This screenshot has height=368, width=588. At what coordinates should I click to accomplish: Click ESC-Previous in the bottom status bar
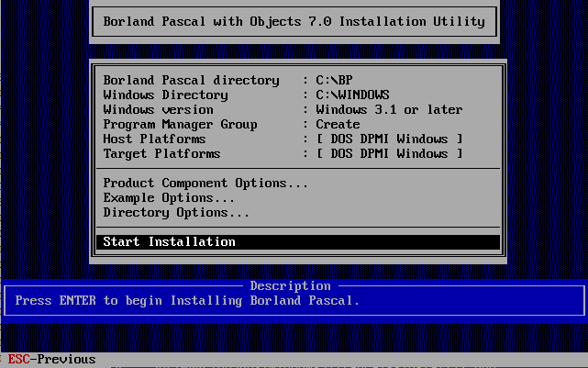click(51, 359)
